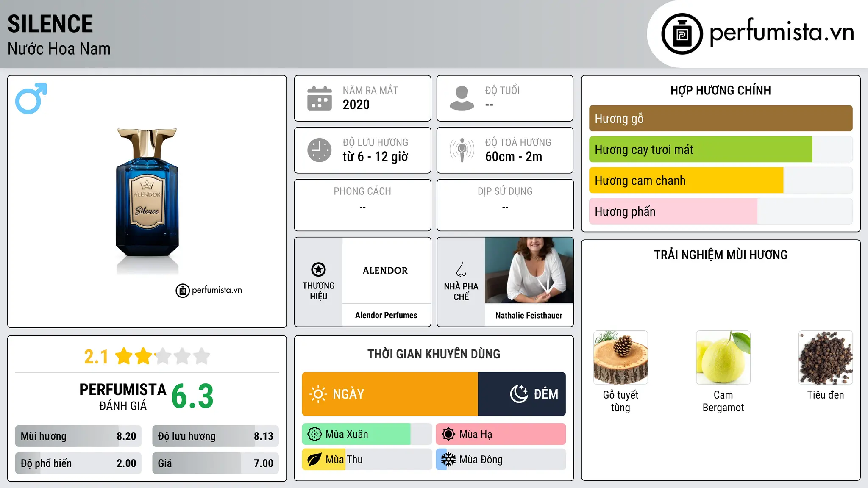Select the Tiêu đen note image
Viewport: 868px width, 488px height.
pyautogui.click(x=826, y=358)
